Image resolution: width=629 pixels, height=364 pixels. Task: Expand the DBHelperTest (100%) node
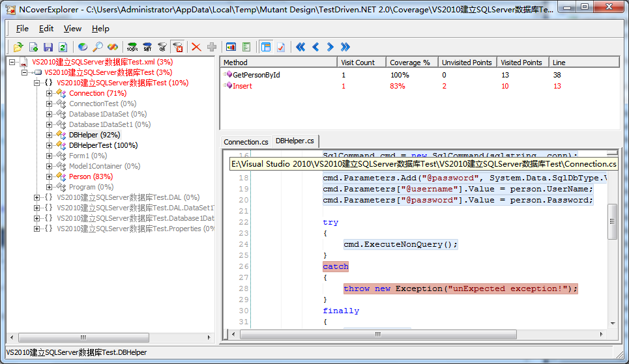tap(50, 145)
